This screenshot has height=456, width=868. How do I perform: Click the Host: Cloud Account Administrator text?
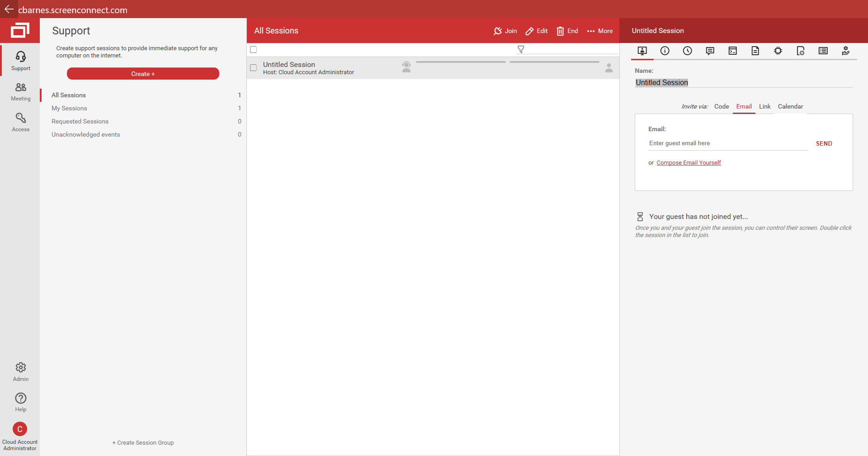[308, 72]
